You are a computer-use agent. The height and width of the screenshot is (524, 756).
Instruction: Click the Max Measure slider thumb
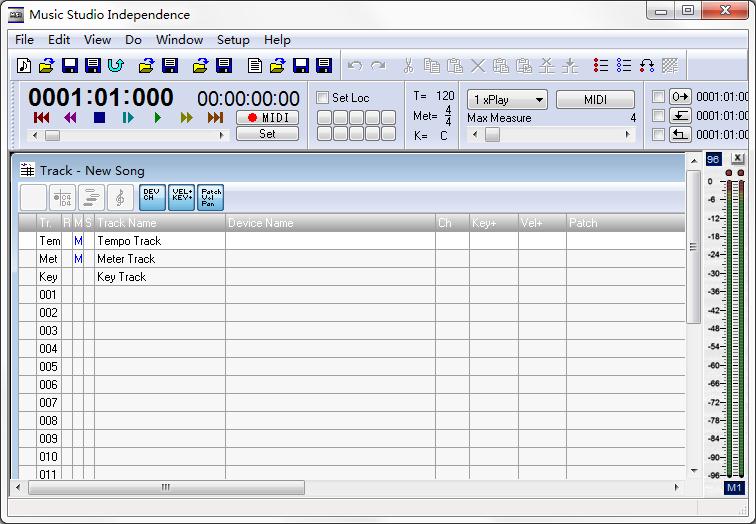click(492, 135)
